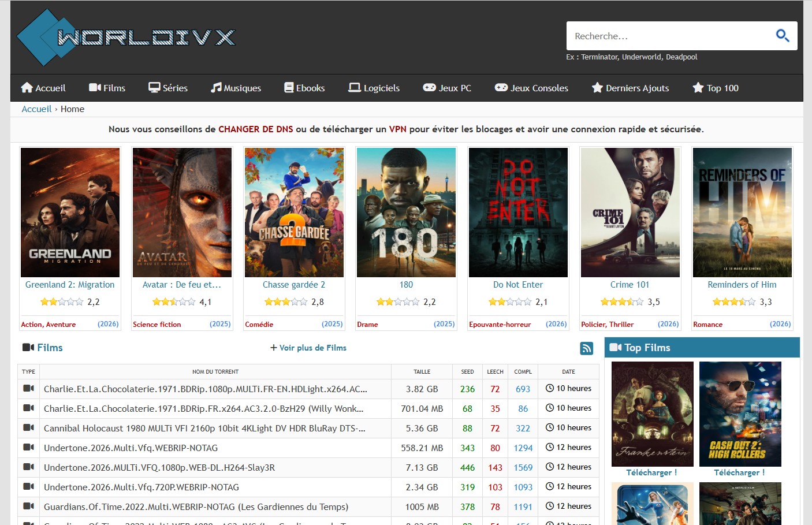This screenshot has width=812, height=525.
Task: Open the Cash Out 2: High Rollers poster
Action: tap(740, 414)
